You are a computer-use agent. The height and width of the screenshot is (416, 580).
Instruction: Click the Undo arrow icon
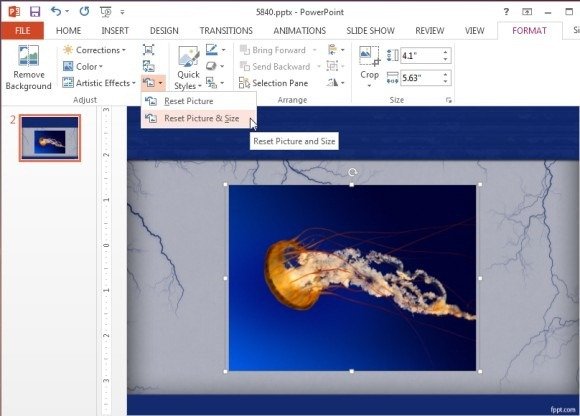tap(56, 11)
